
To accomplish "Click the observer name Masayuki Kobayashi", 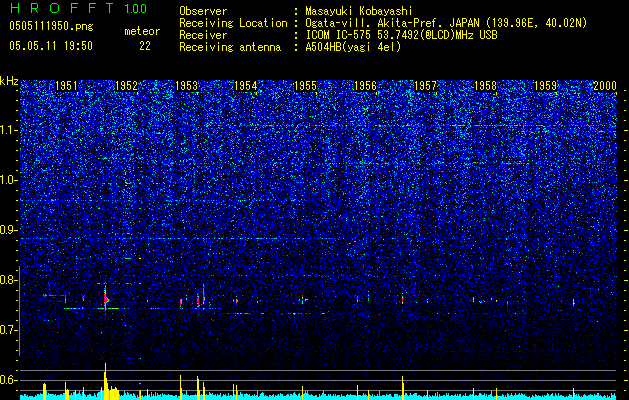I will pos(358,11).
